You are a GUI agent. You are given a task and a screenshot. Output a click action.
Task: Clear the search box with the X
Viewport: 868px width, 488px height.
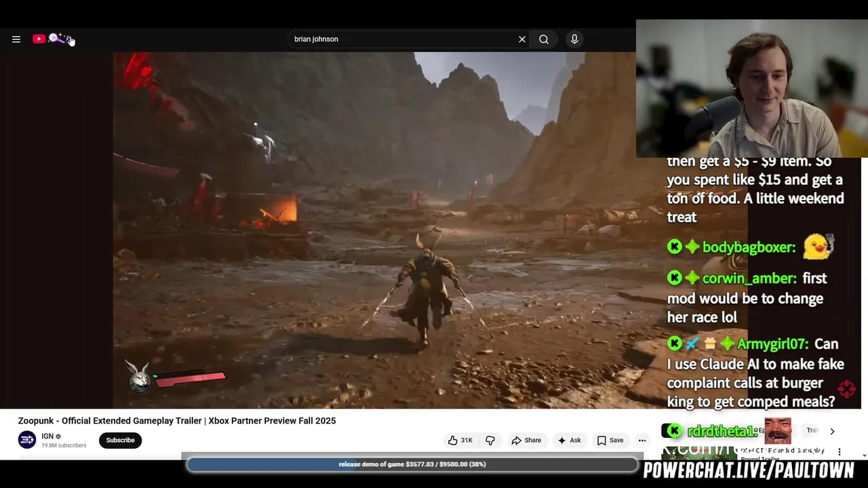[522, 39]
